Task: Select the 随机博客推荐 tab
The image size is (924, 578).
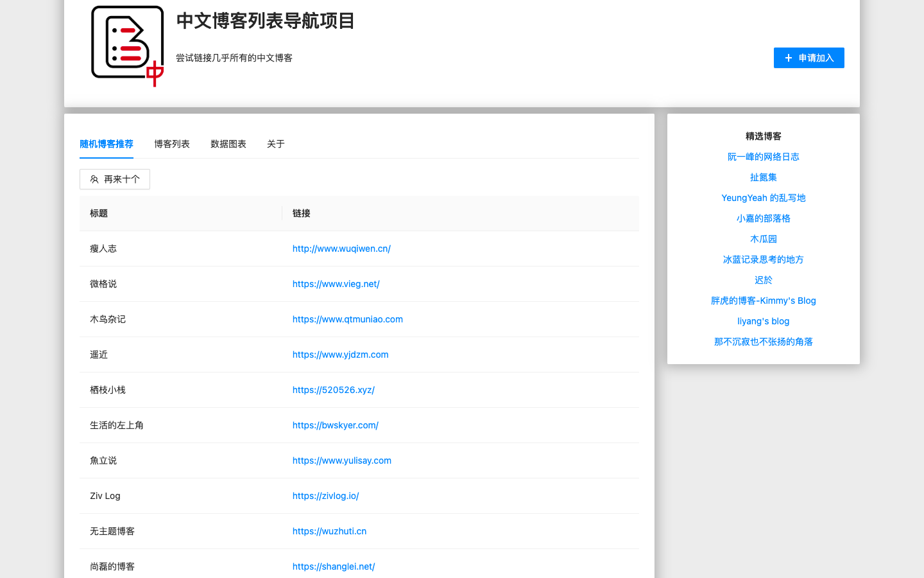Action: (107, 144)
